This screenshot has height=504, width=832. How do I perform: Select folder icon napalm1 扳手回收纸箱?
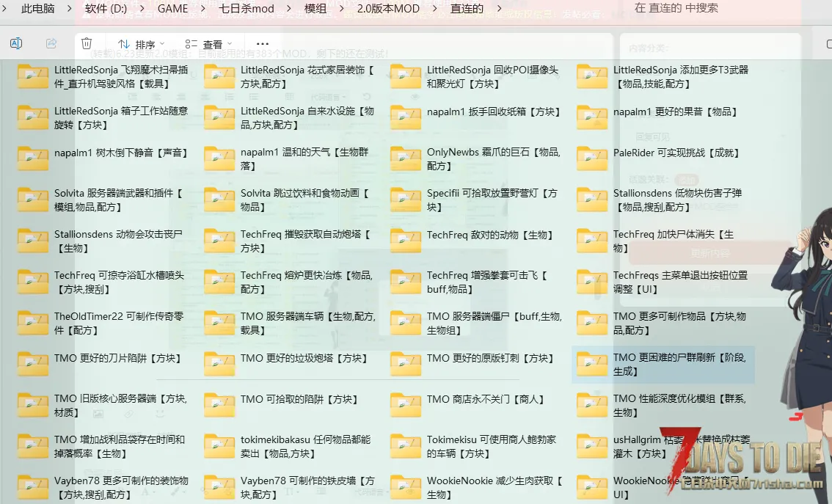[406, 117]
